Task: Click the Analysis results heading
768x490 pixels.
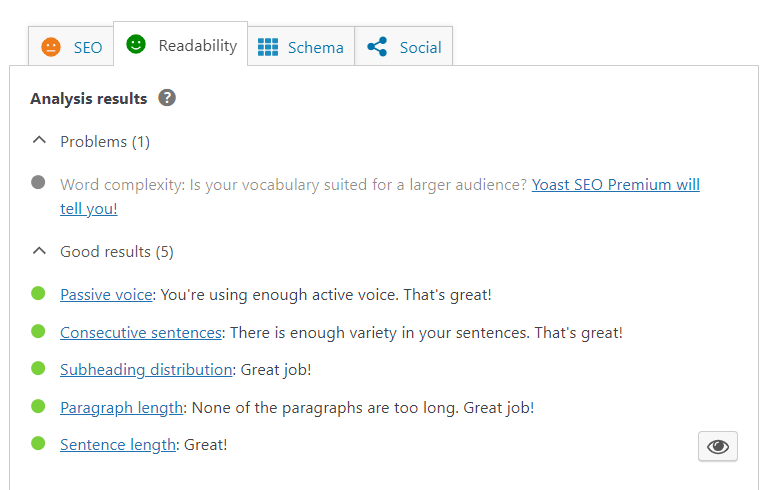Action: point(89,98)
